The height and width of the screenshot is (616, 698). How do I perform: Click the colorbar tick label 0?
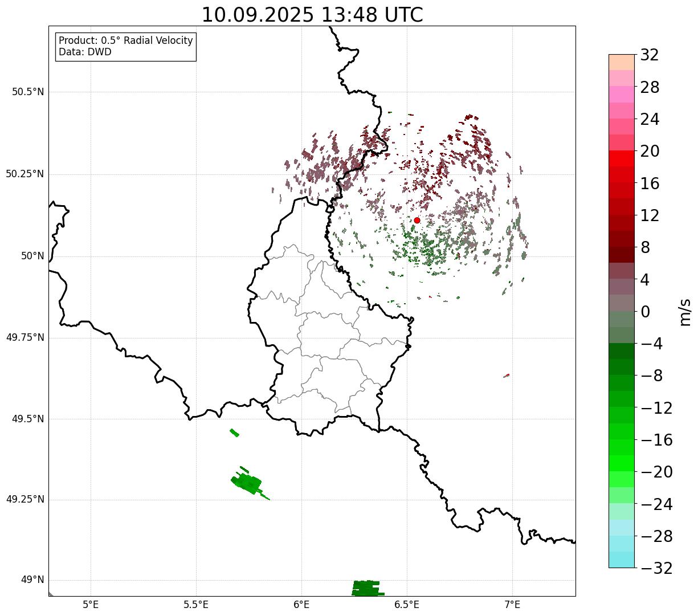coord(645,312)
